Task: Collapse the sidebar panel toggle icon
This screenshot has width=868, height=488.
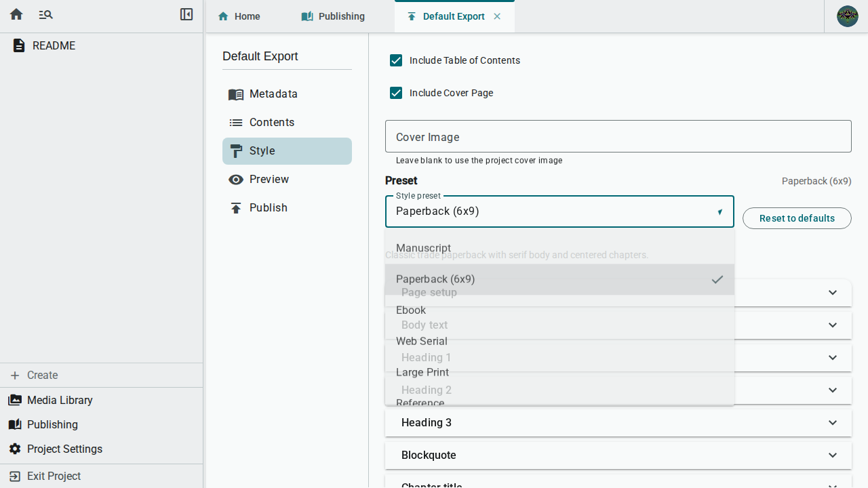Action: (186, 14)
